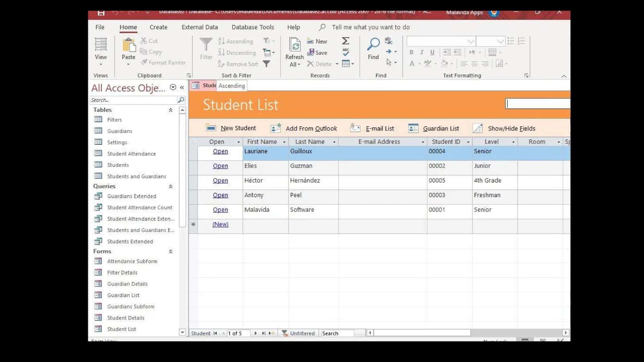Select the Home tab
This screenshot has height=362, width=644.
[x=128, y=27]
